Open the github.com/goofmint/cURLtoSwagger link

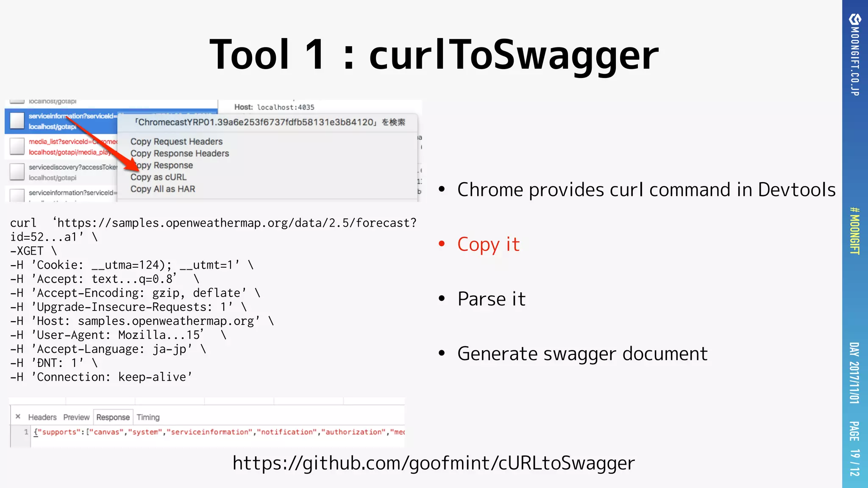[434, 463]
